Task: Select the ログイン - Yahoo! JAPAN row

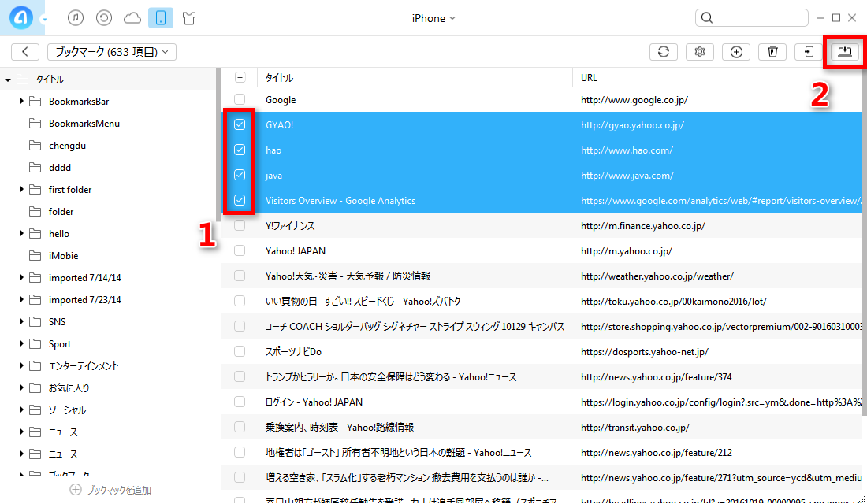Action: click(541, 402)
